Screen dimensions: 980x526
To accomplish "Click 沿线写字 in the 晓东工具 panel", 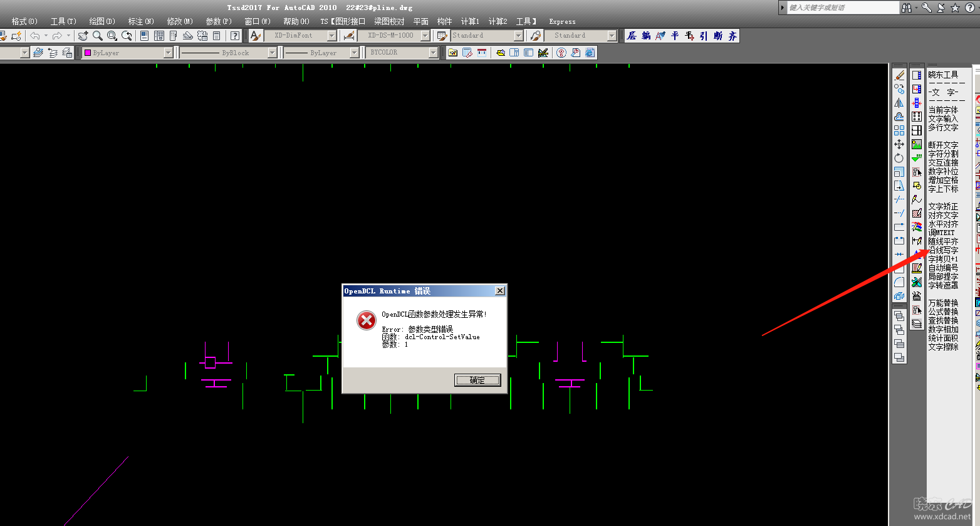I will 943,250.
